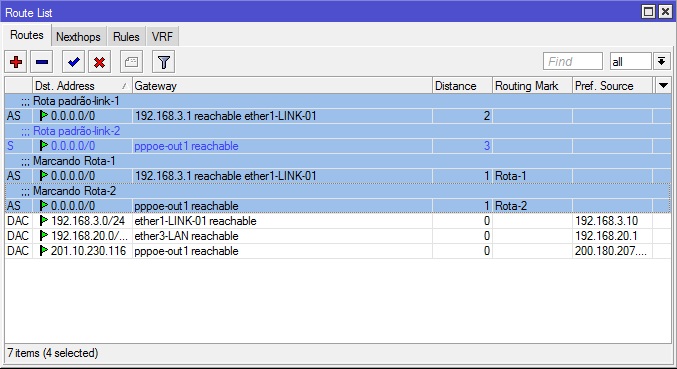Select the 'Marcando Rota-2' comment row
Image resolution: width=677 pixels, height=369 pixels.
pos(338,191)
